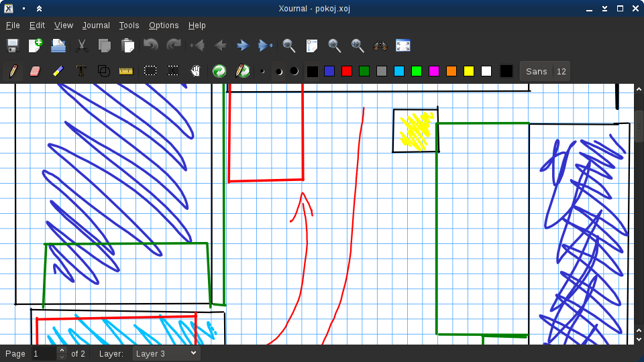Click the Open file icon

pyautogui.click(x=58, y=46)
